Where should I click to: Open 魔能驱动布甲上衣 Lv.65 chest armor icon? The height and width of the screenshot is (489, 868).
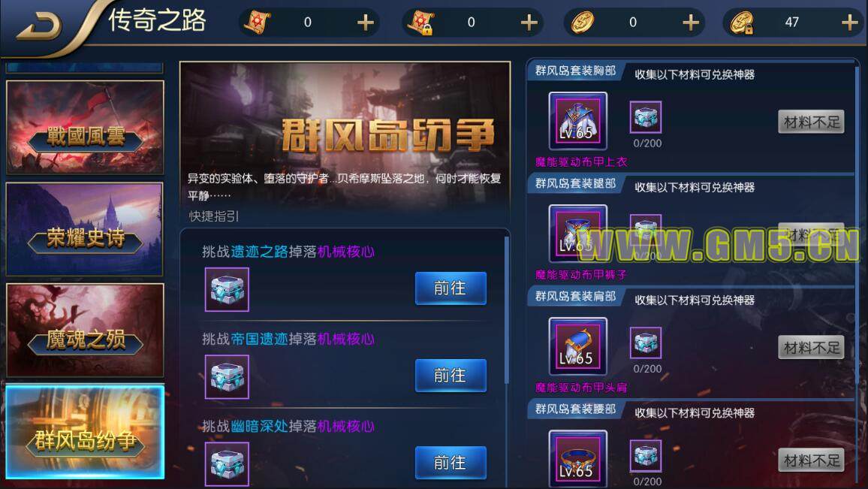click(577, 121)
